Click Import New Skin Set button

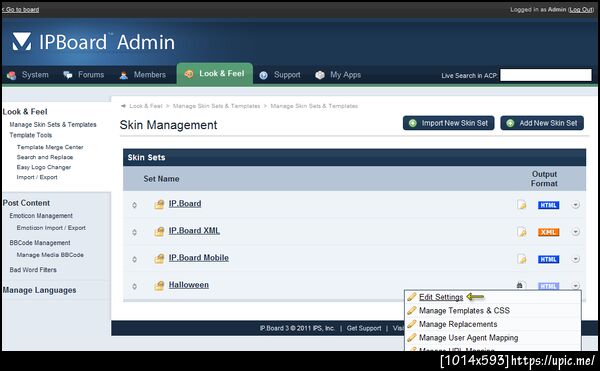coord(448,123)
